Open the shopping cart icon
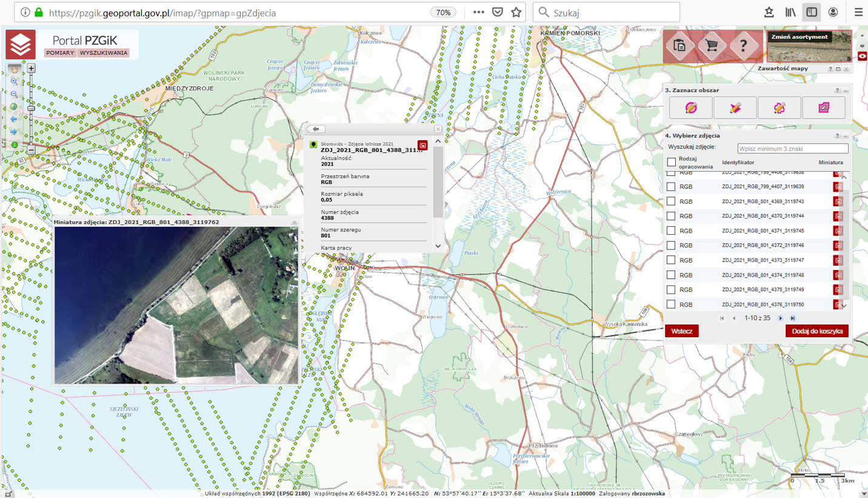This screenshot has height=498, width=868. pyautogui.click(x=712, y=46)
